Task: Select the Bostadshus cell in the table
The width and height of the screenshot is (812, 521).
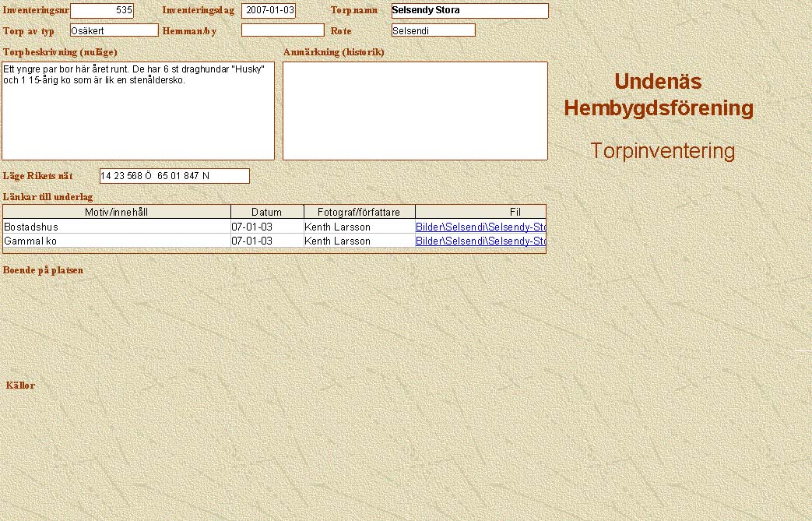Action: click(x=117, y=227)
